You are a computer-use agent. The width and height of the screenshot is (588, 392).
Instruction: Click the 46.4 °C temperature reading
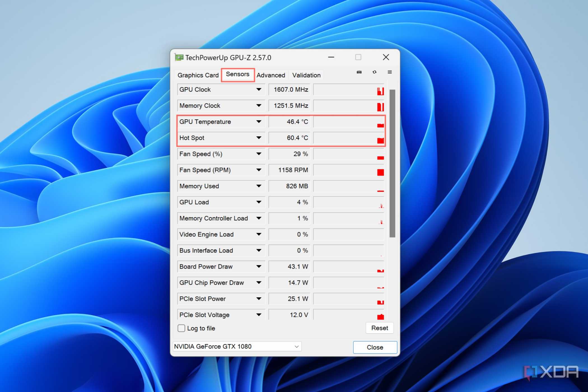tap(289, 122)
